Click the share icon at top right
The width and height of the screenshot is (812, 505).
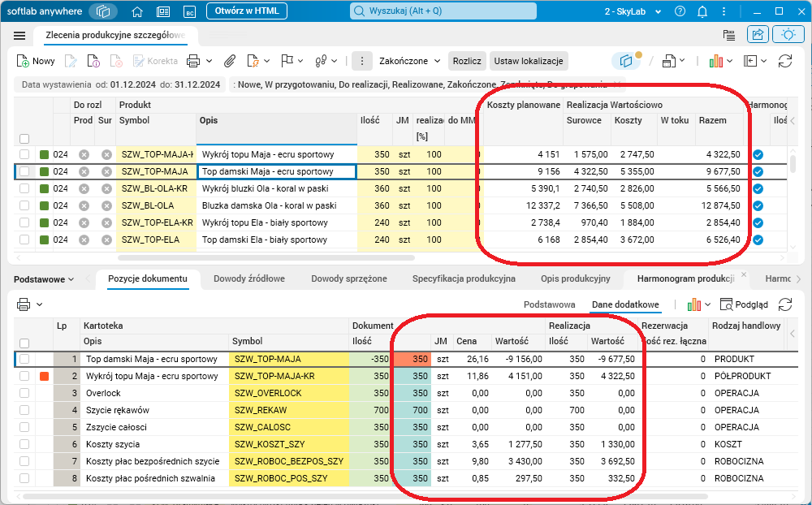coord(758,35)
